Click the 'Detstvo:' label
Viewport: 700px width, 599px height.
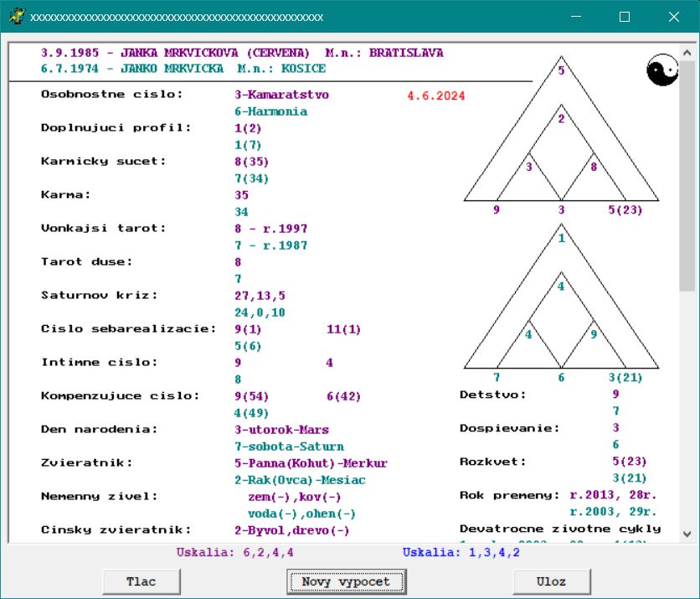pyautogui.click(x=493, y=395)
